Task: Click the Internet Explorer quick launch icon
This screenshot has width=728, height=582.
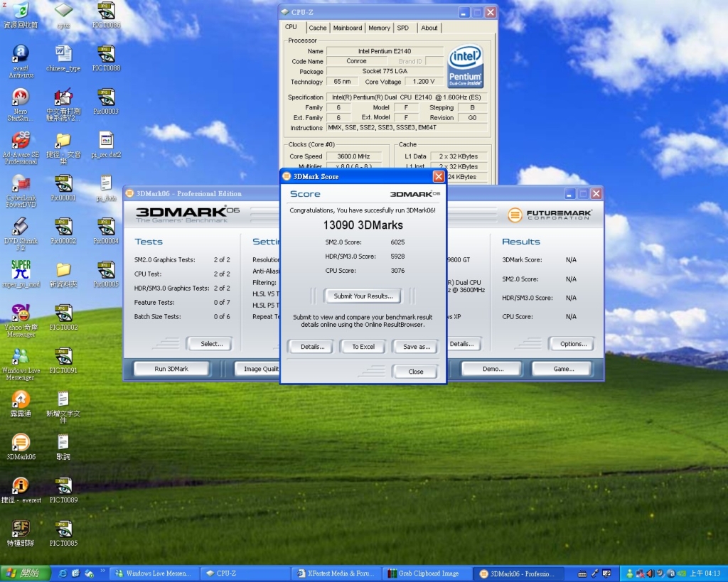Action: (x=63, y=573)
